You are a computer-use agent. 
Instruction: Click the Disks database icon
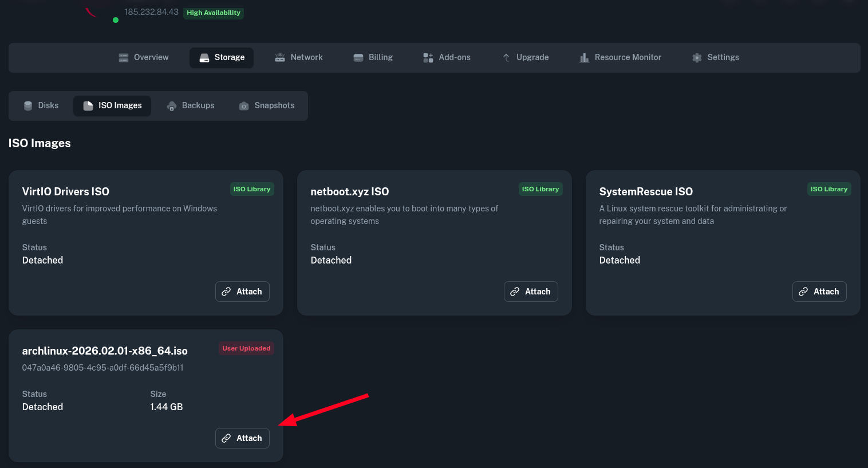[28, 106]
